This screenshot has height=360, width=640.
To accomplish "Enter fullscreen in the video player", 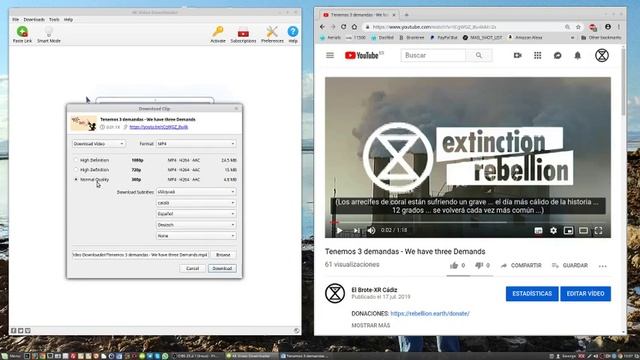I will pyautogui.click(x=598, y=231).
